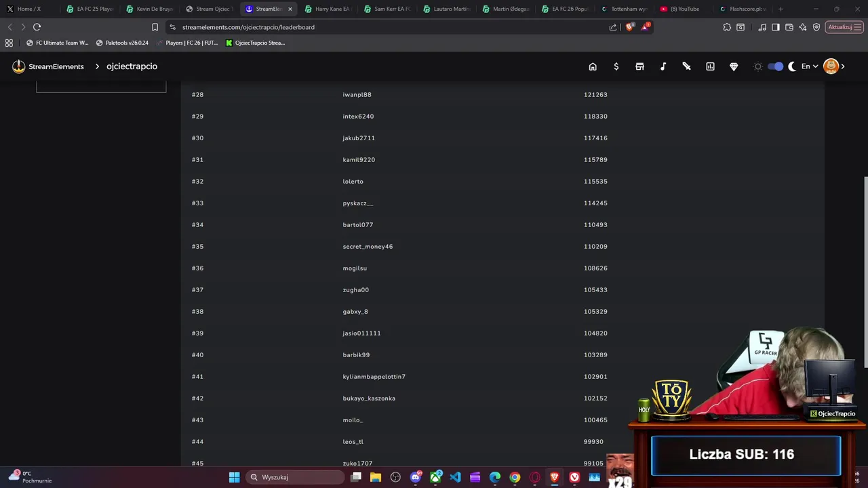Open OjciecTrapcio Stream bookmark
Screen dimensions: 868x488
click(255, 43)
